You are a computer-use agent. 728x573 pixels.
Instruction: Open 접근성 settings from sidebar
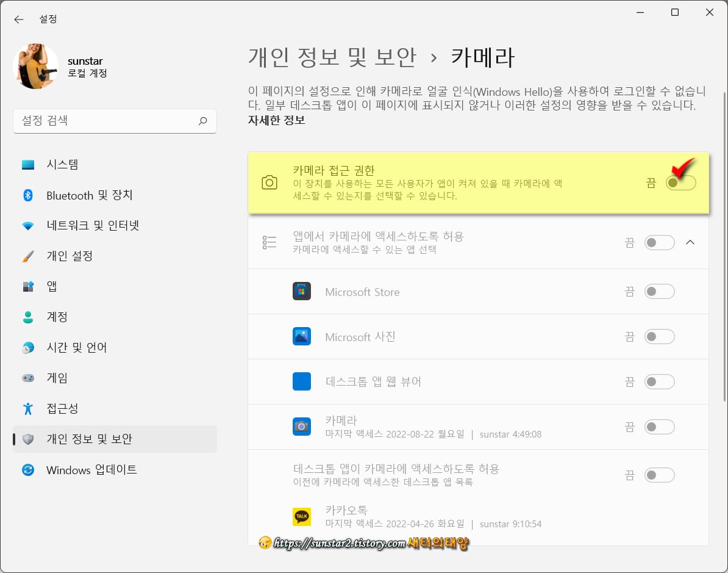click(63, 409)
